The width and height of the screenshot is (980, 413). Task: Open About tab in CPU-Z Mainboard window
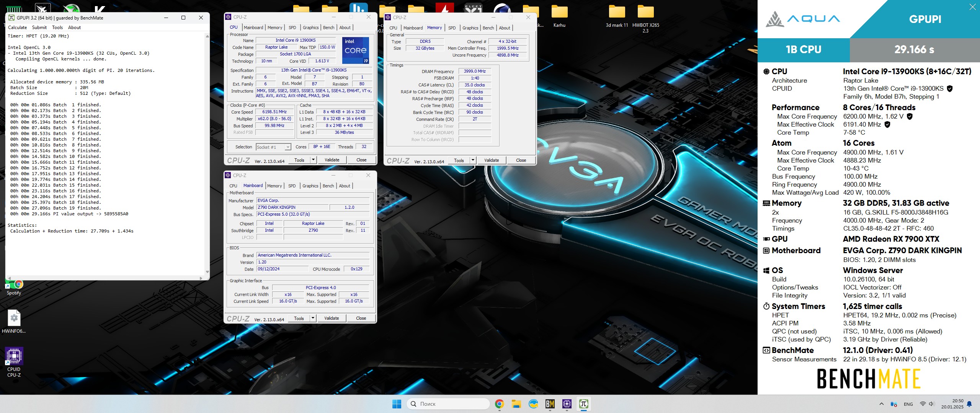(345, 186)
